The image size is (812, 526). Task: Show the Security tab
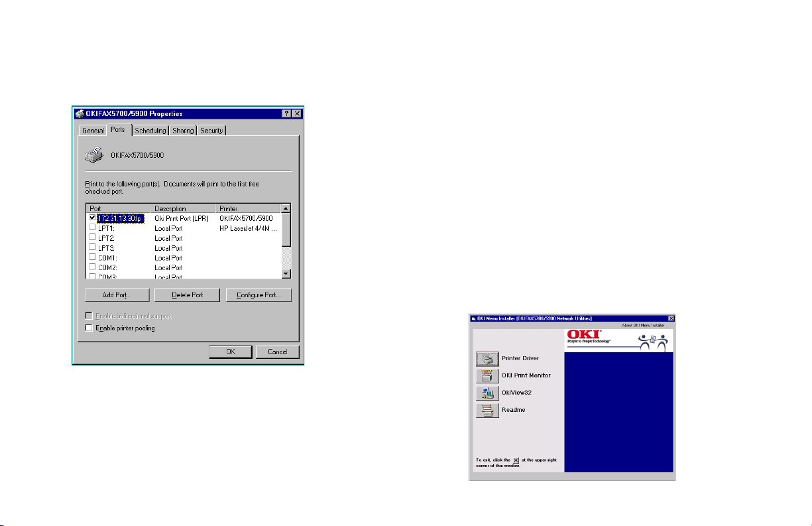coord(211,131)
